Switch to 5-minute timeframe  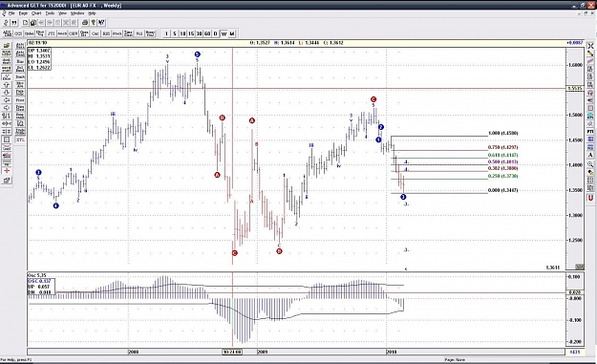point(175,33)
